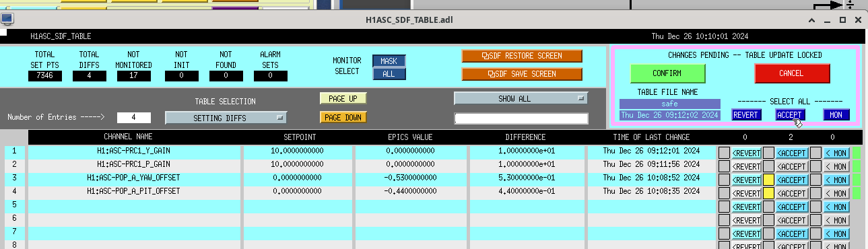Image resolution: width=868 pixels, height=249 pixels.
Task: Click green status indicator for POP_A_YAW_OFFSET row
Action: [857, 180]
